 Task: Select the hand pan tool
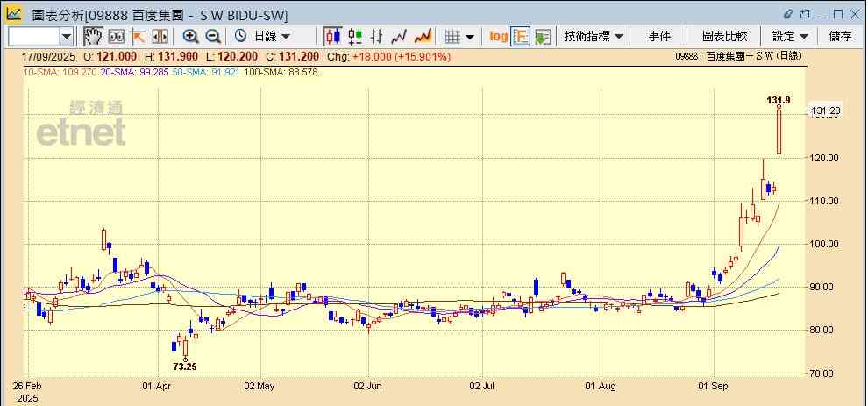point(93,37)
